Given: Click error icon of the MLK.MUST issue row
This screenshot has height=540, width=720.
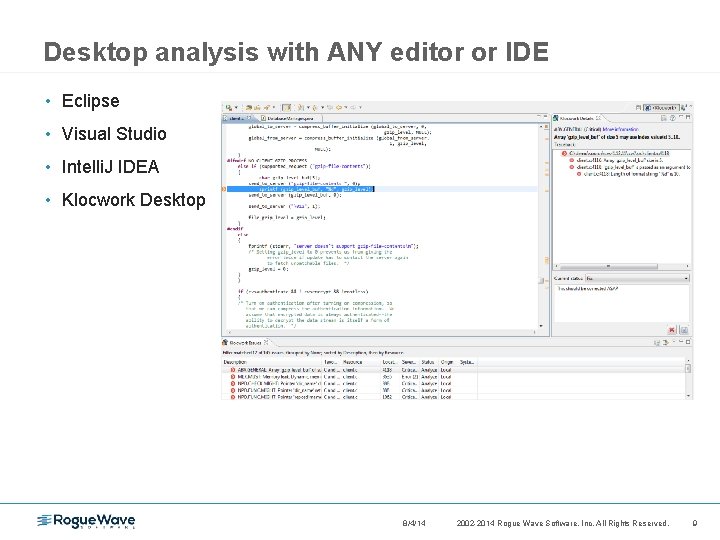Looking at the screenshot, I should tap(233, 377).
